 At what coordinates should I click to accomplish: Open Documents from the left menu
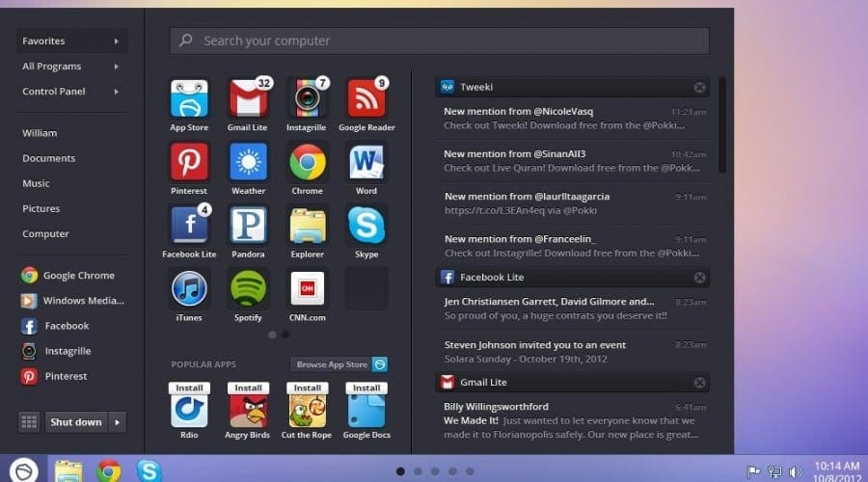49,158
